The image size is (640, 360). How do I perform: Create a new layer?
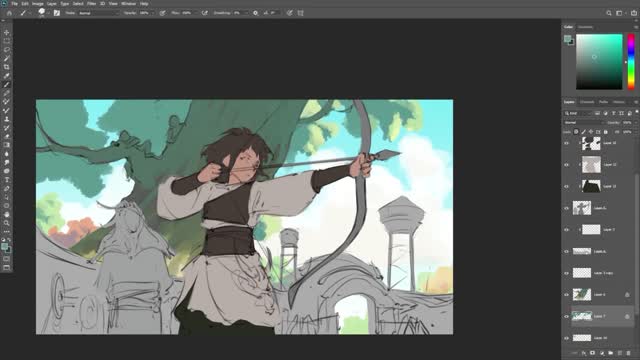(x=620, y=353)
